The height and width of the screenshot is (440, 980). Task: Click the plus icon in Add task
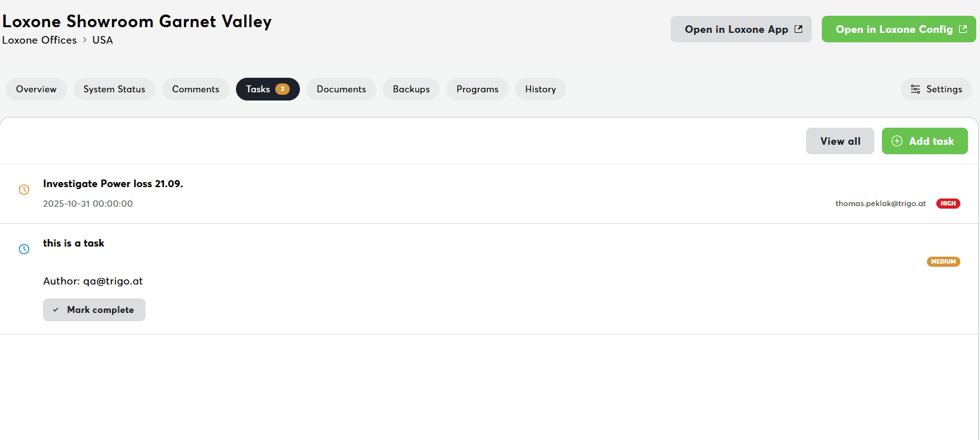[x=896, y=141]
